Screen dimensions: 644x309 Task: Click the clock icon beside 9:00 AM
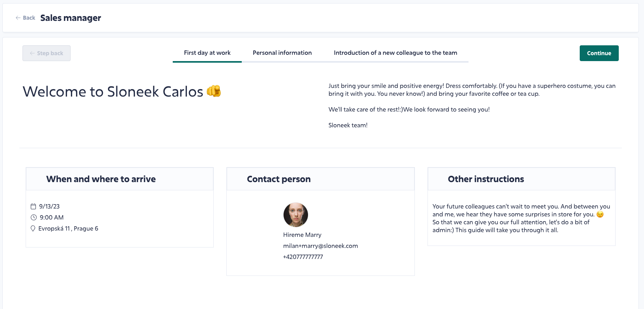34,218
